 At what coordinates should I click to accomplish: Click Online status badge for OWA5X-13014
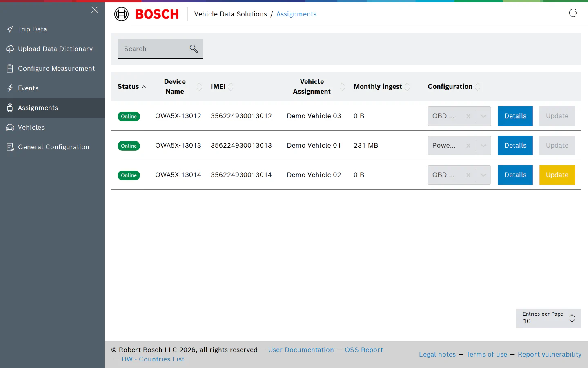129,175
